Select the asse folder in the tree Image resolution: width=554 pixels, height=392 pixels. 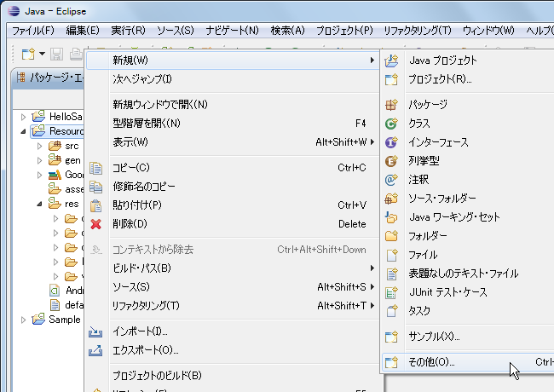(66, 189)
